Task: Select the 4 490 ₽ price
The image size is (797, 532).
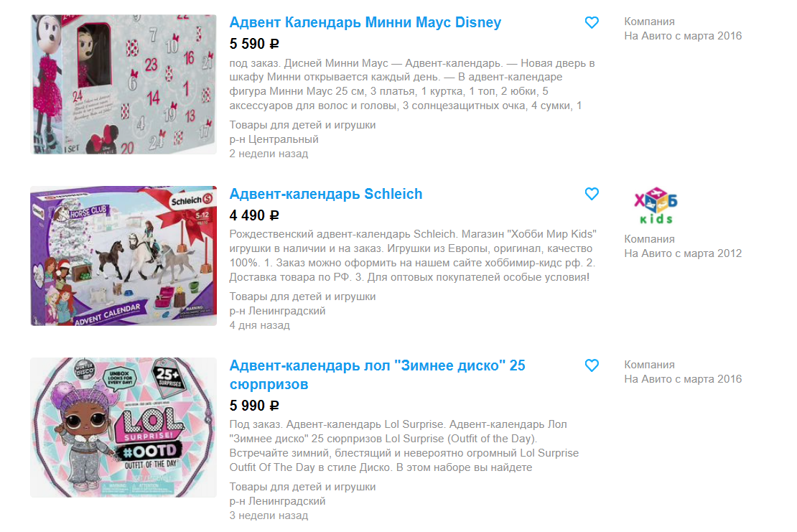Action: [x=254, y=215]
